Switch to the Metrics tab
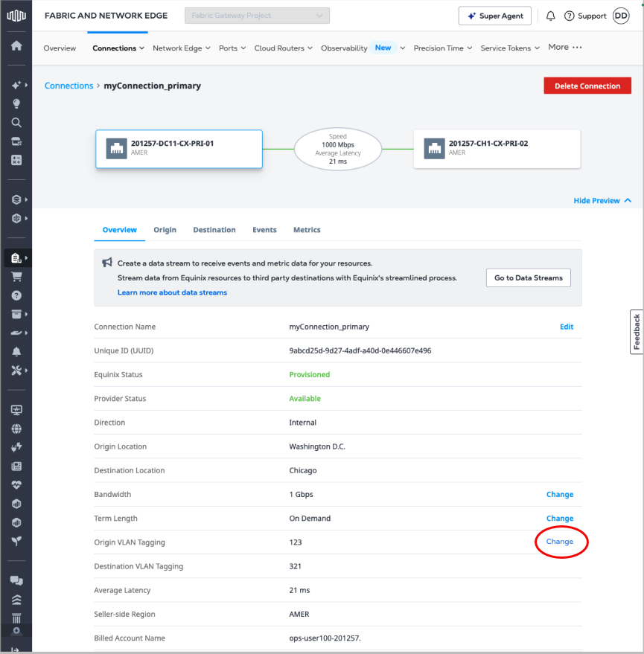Image resolution: width=644 pixels, height=654 pixels. 307,230
